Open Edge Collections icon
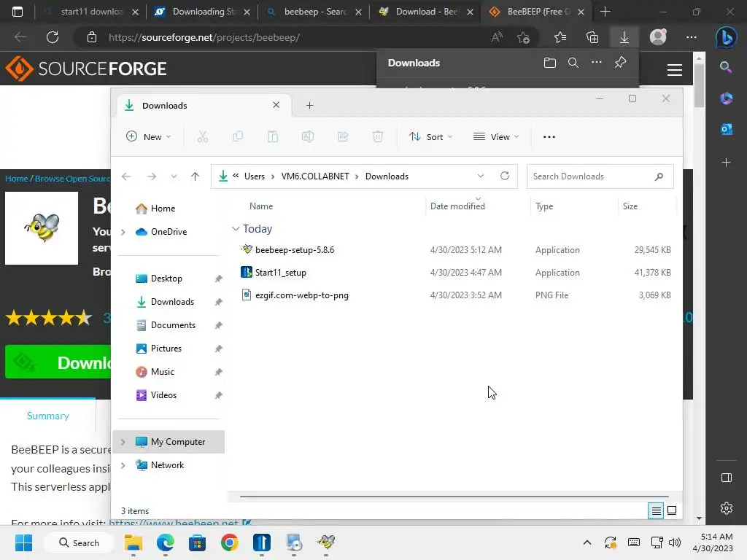 (592, 37)
